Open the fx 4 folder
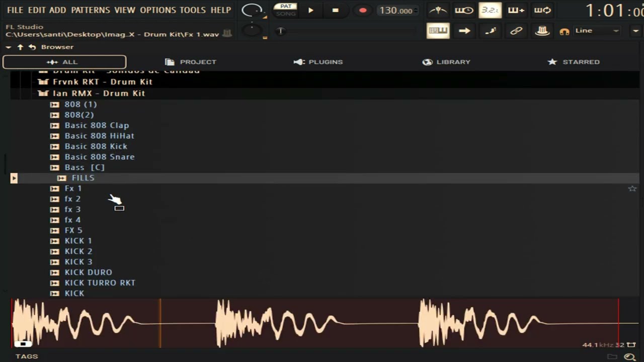Image resolution: width=644 pixels, height=362 pixels. click(65, 220)
